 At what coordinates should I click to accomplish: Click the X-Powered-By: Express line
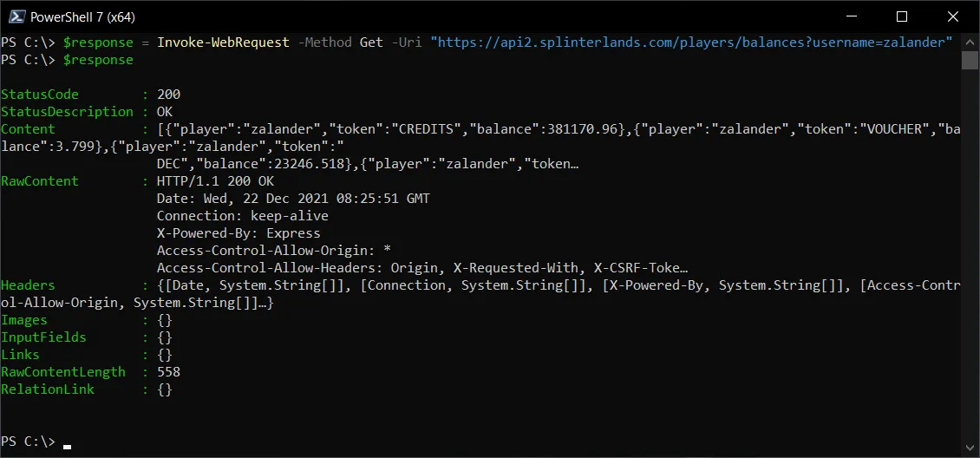238,233
